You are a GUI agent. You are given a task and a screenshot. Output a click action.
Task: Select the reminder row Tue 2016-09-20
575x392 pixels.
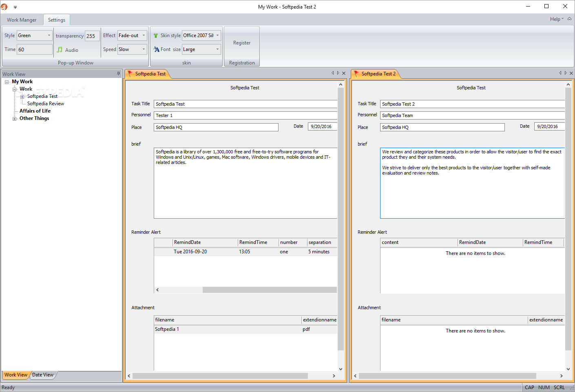245,252
